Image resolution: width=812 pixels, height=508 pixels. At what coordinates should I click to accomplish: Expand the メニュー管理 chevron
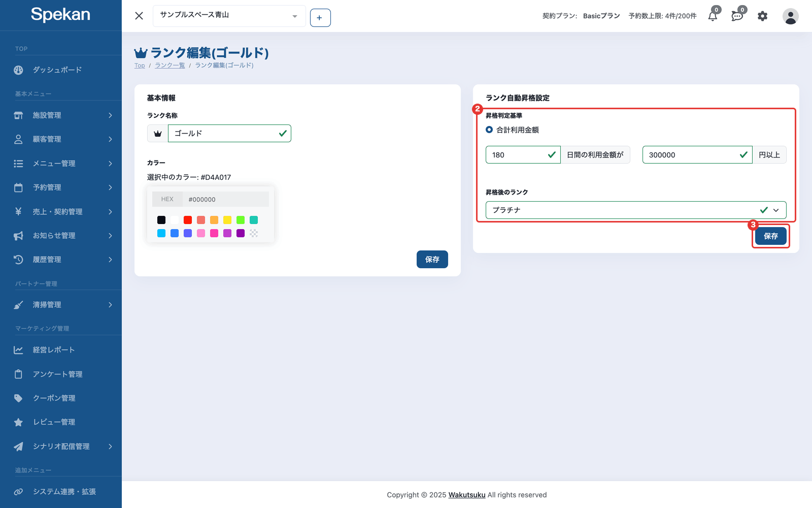pos(110,164)
